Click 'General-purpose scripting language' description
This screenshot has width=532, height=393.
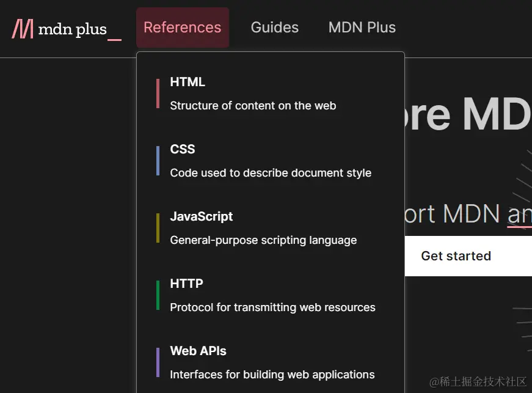point(263,240)
